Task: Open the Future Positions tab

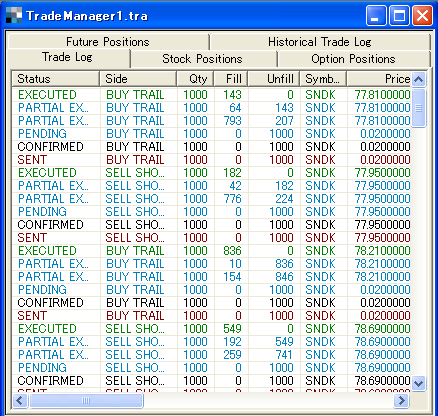Action: click(108, 42)
